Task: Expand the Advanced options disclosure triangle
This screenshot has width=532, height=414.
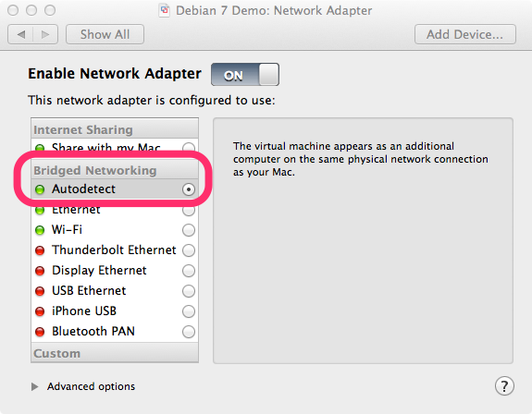Action: (34, 386)
